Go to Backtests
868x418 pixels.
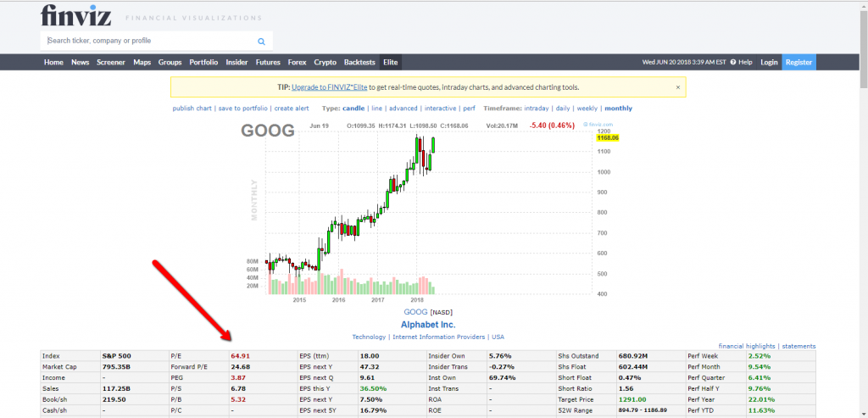click(359, 63)
